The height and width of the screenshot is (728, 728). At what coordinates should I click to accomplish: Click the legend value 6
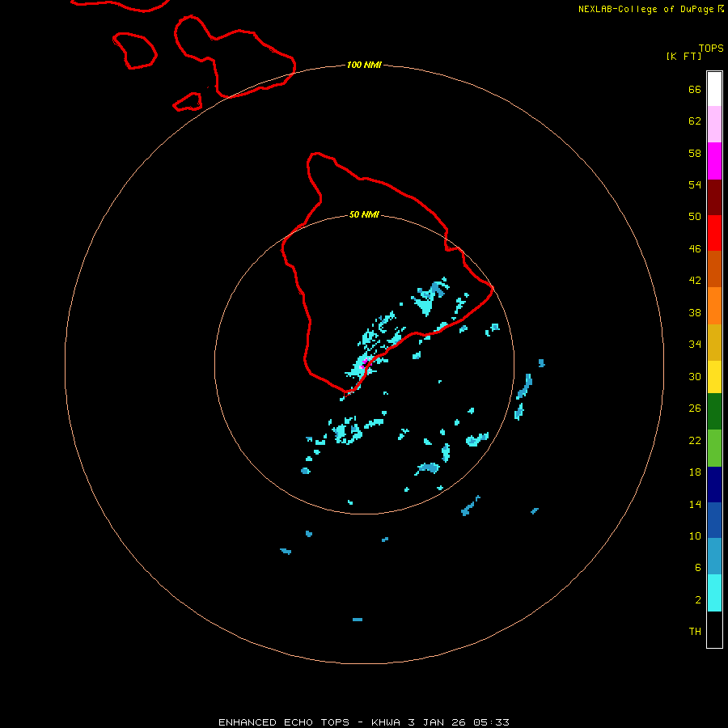[x=698, y=567]
